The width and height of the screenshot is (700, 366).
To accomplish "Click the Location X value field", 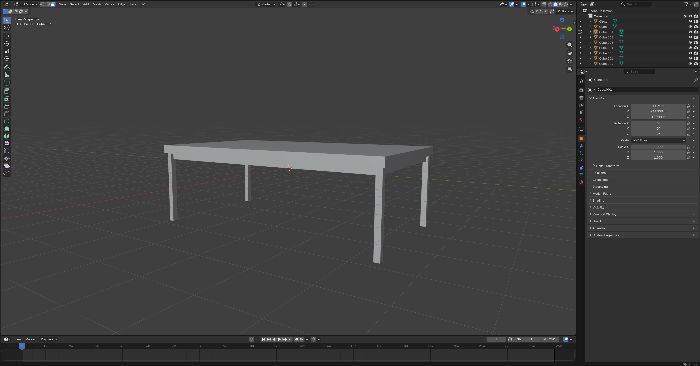I will click(x=658, y=106).
